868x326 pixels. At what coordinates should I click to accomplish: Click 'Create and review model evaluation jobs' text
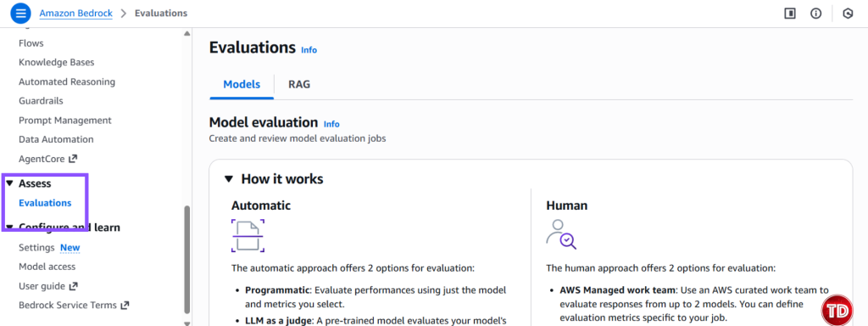tap(298, 138)
